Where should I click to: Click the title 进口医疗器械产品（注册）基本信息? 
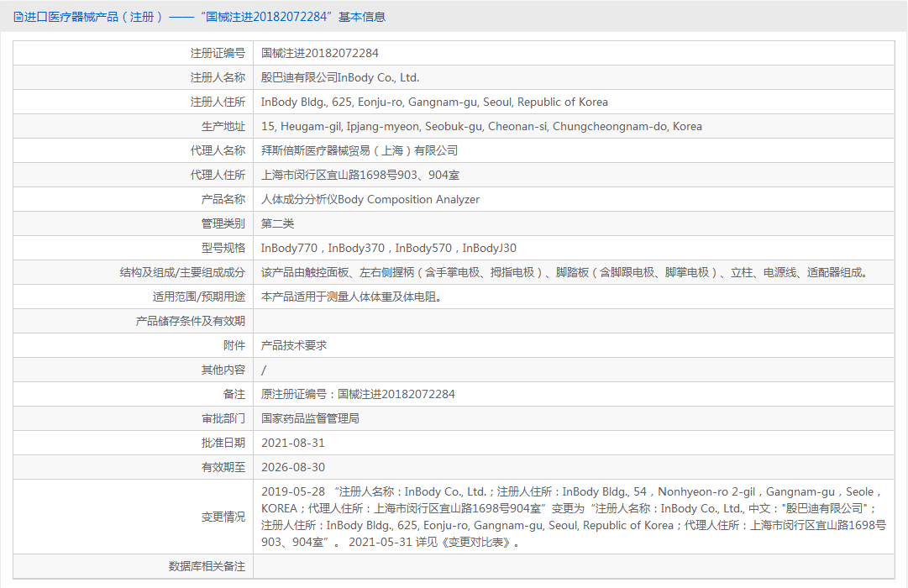pyautogui.click(x=206, y=17)
